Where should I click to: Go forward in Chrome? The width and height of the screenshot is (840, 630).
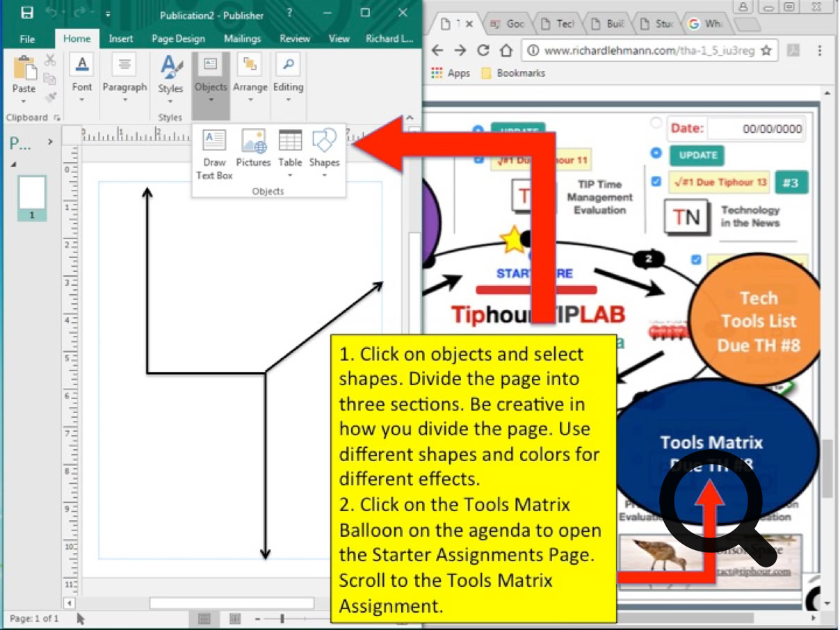(x=460, y=50)
